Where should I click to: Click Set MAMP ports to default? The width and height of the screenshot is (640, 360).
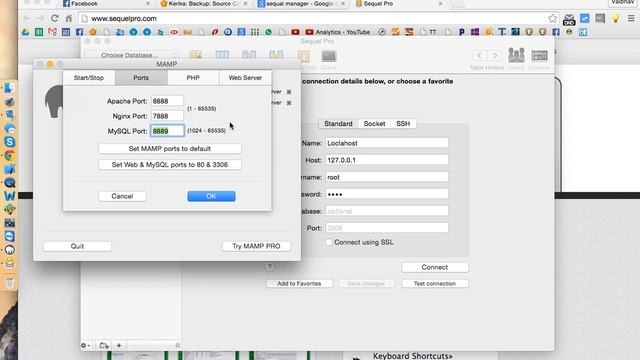(170, 149)
